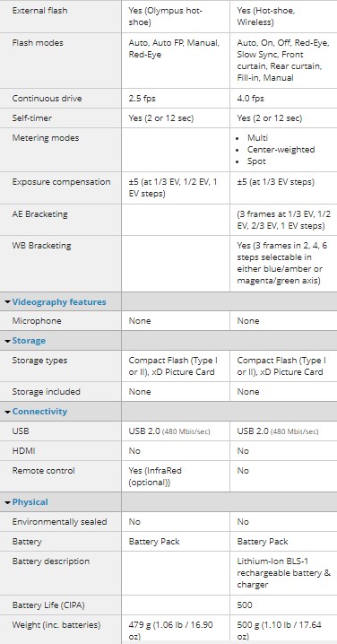Click the Battery Life (CIPA) row label
The image size is (337, 644).
[x=48, y=605]
